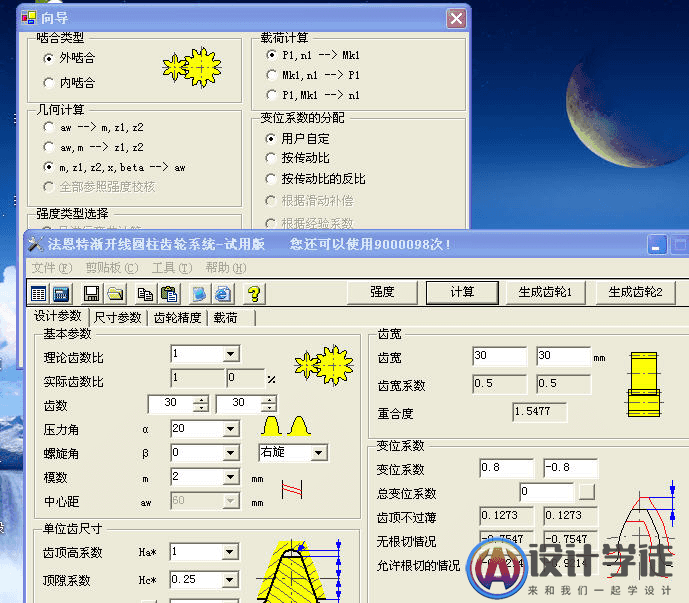Click the 重合度 value 1.5477

click(x=540, y=412)
